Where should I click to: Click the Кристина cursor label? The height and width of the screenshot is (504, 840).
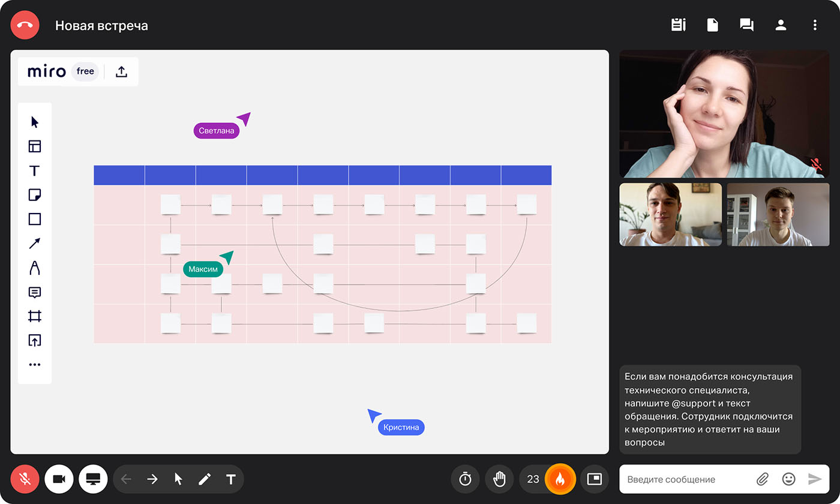(401, 427)
